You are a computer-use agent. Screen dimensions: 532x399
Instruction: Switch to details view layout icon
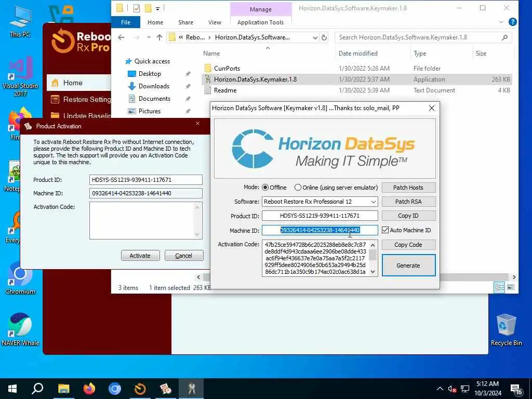[x=500, y=287]
